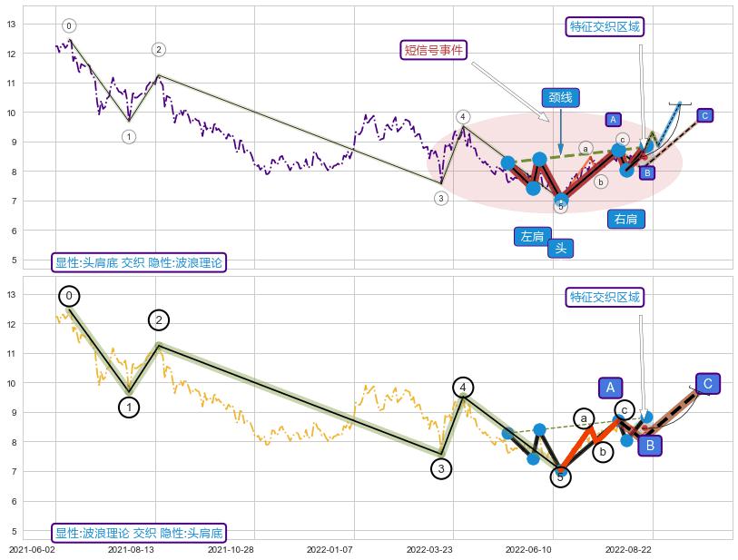Click 特征交织区域 label in the top chart
Viewport: 738px width, 560px height.
click(605, 26)
